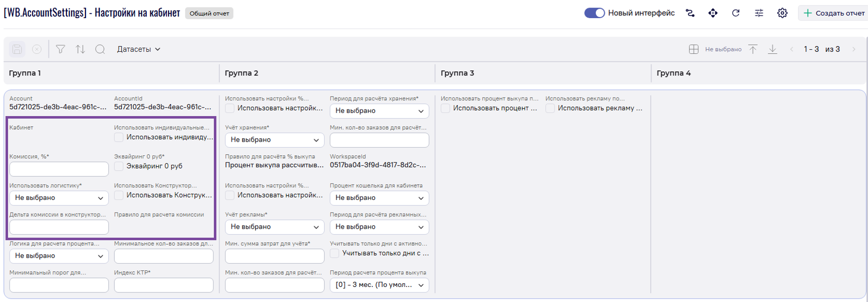The width and height of the screenshot is (868, 302).
Task: Click the grid layout icon
Action: pos(693,49)
